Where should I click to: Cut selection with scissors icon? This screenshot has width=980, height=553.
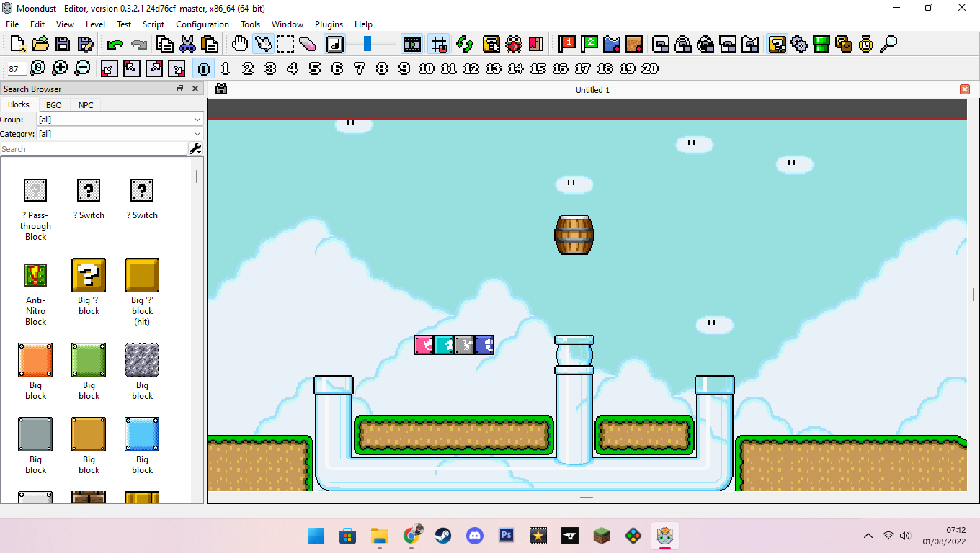[187, 45]
